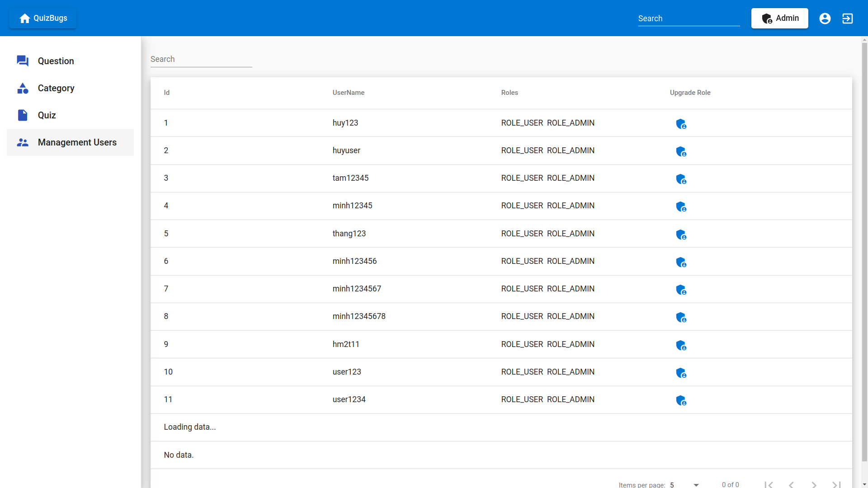Upgrade role for minh12345678
This screenshot has height=488, width=868.
point(681,317)
